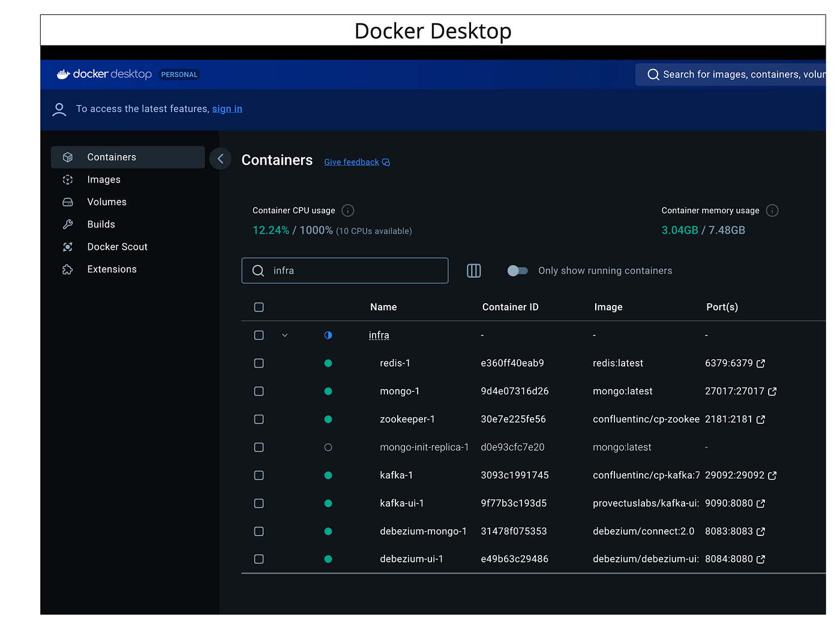Open kafka-1 port 29092 external link icon

[772, 475]
